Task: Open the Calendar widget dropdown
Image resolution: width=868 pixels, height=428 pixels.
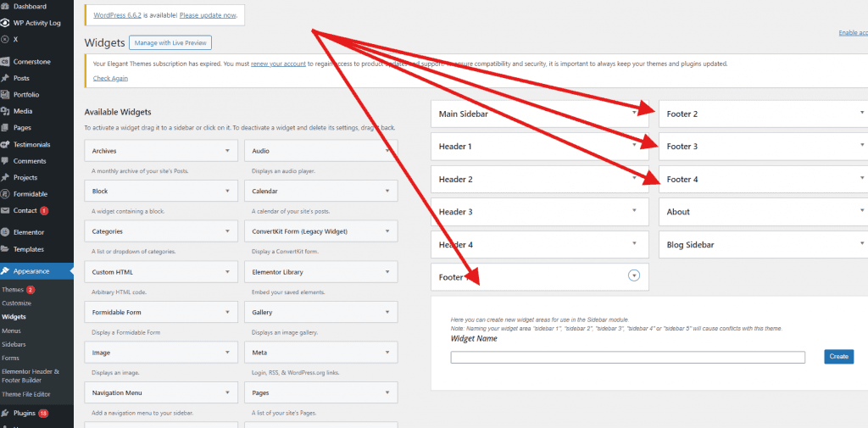Action: pos(387,191)
